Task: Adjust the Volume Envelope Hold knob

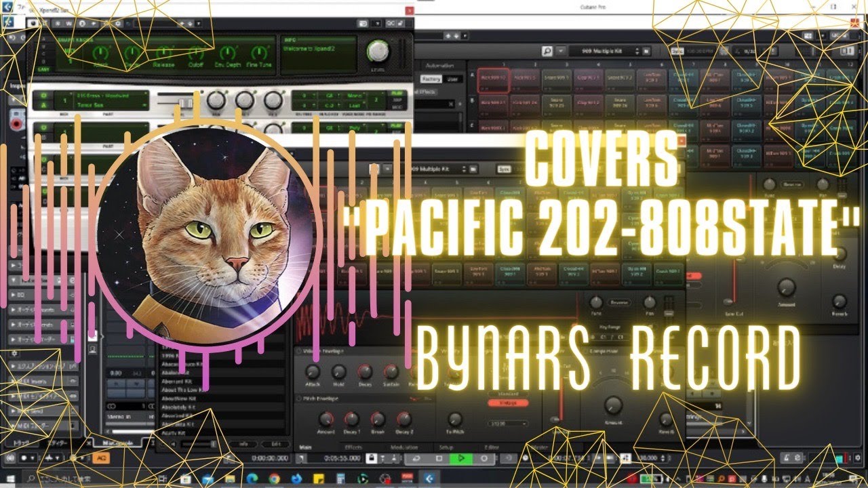Action: (x=338, y=371)
